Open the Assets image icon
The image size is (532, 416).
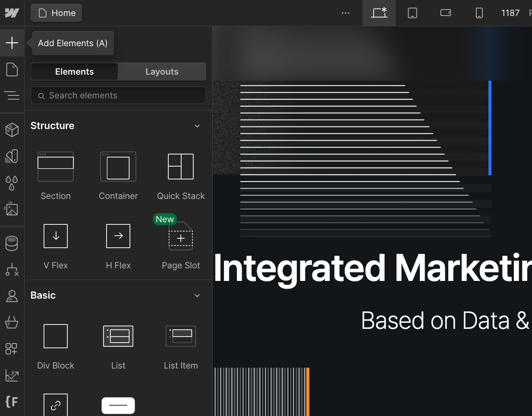(x=12, y=209)
